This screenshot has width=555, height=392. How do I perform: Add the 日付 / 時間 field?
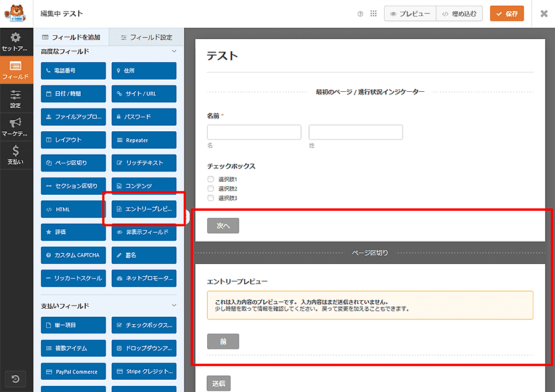click(73, 94)
